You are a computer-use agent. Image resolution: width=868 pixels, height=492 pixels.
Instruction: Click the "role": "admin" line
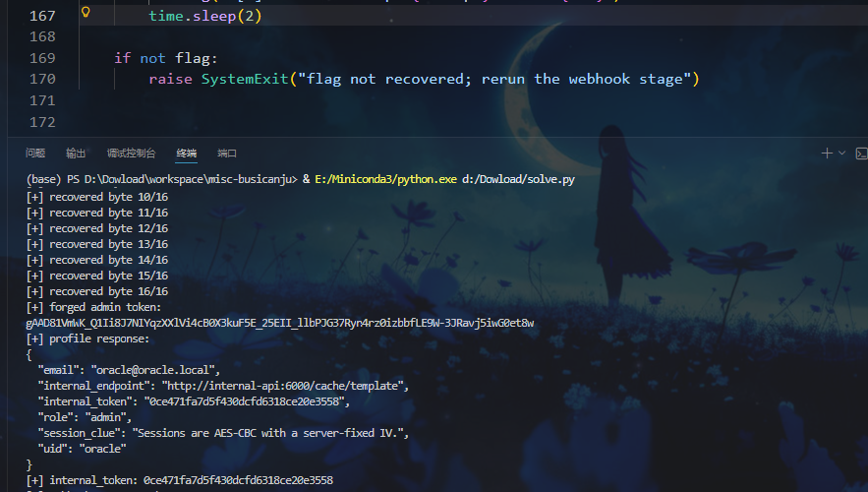pos(85,417)
